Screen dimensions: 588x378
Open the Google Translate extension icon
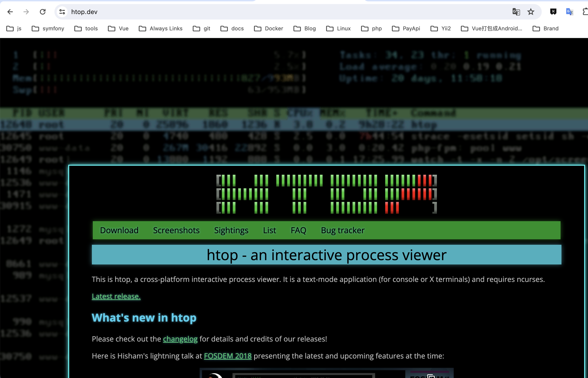click(x=569, y=12)
